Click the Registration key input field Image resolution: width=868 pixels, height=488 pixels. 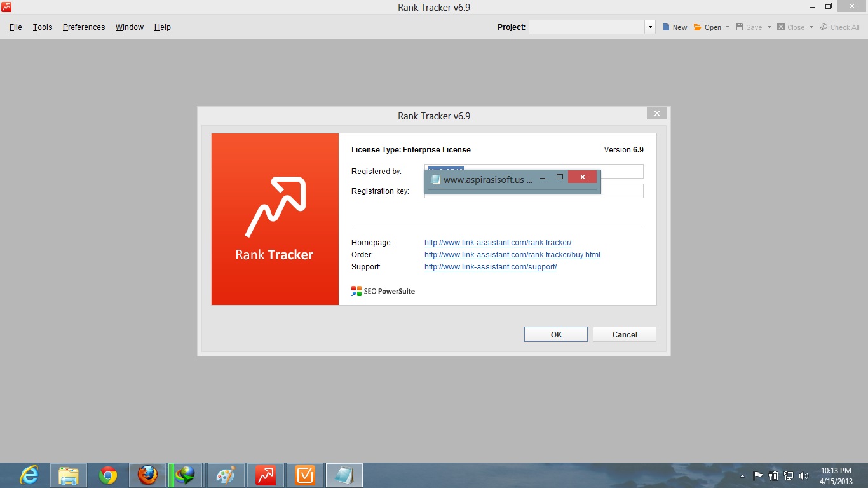(534, 191)
